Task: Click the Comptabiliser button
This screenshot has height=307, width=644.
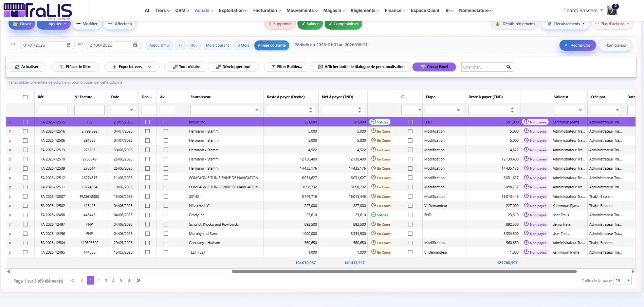Action: [343, 24]
